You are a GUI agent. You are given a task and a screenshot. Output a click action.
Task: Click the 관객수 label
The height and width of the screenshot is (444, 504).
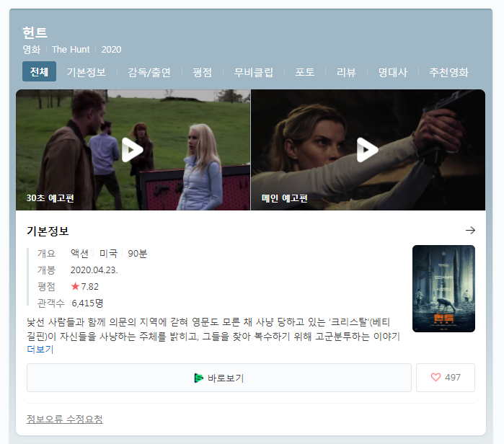click(50, 303)
